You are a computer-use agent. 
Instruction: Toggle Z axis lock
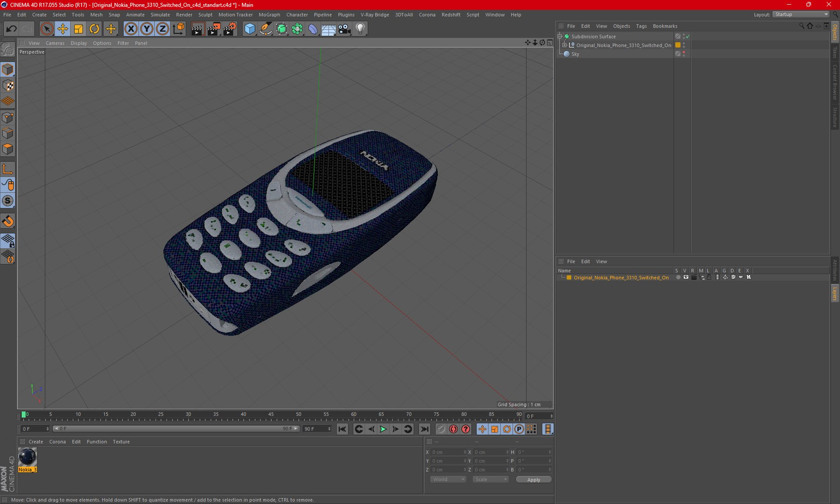tap(162, 29)
